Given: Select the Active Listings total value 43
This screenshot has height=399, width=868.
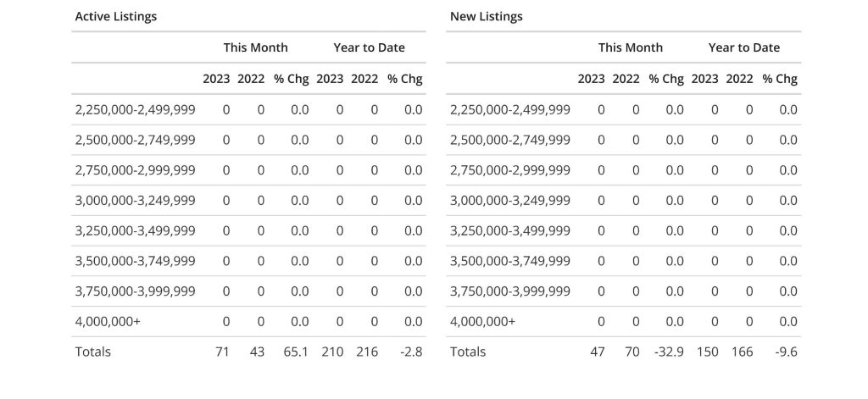Looking at the screenshot, I should [x=257, y=352].
